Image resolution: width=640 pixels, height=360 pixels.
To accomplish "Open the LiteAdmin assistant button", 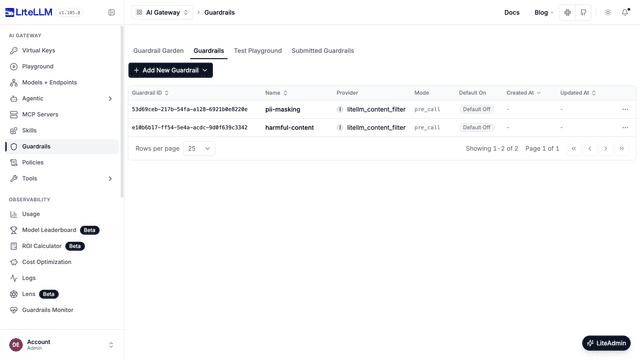I will [606, 343].
